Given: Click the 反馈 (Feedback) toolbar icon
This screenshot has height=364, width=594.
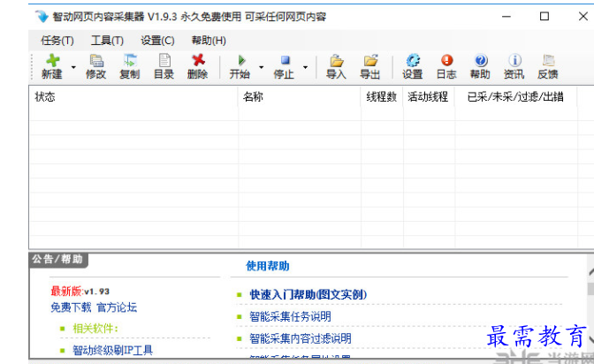Looking at the screenshot, I should [x=548, y=66].
